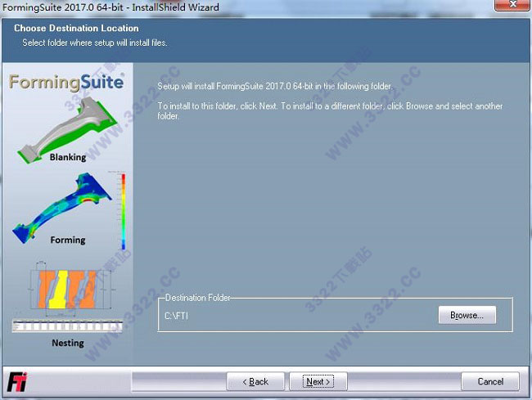This screenshot has height=400, width=532.
Task: Select the C:\FTI destination path text
Action: click(x=176, y=316)
